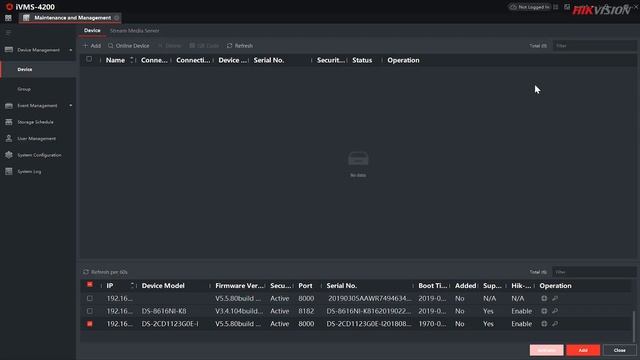Toggle select-all checkbox in online devices table
Image resolution: width=640 pixels, height=360 pixels.
tap(90, 284)
